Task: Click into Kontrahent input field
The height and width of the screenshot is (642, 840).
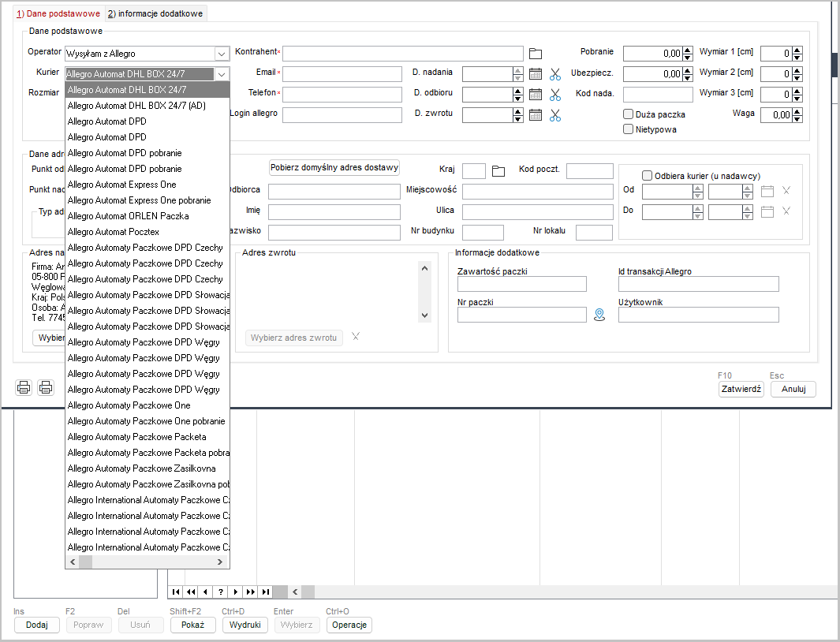Action: coord(403,54)
